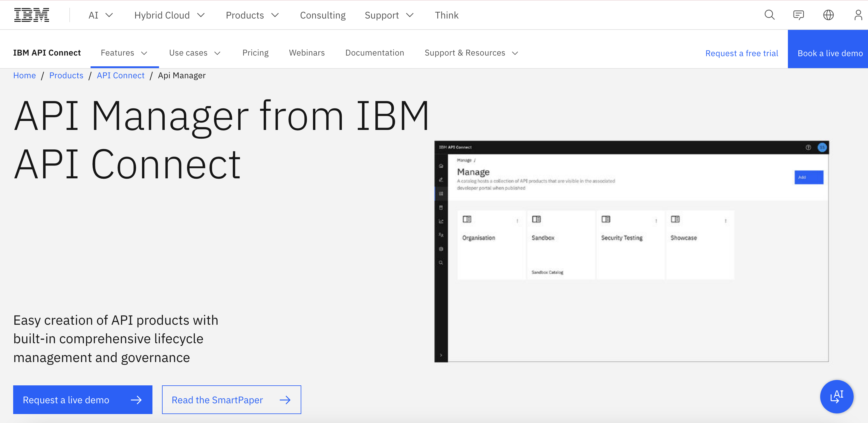Open the chat contact icon in header
868x423 pixels.
point(799,15)
